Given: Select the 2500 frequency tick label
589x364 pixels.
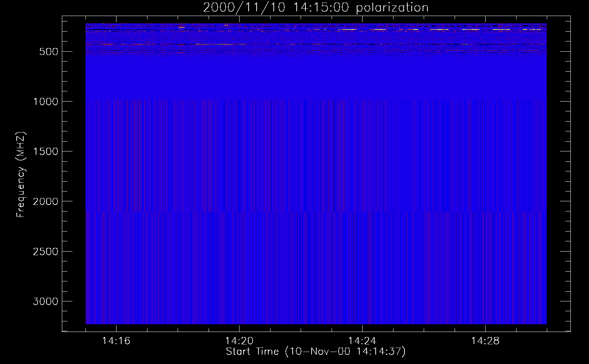Looking at the screenshot, I should point(46,252).
